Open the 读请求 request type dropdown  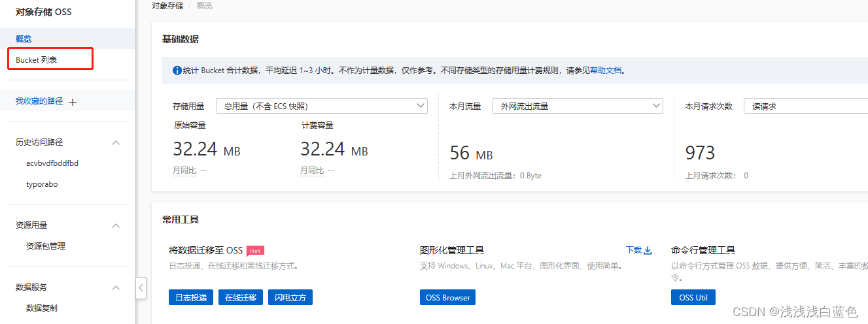[x=805, y=106]
